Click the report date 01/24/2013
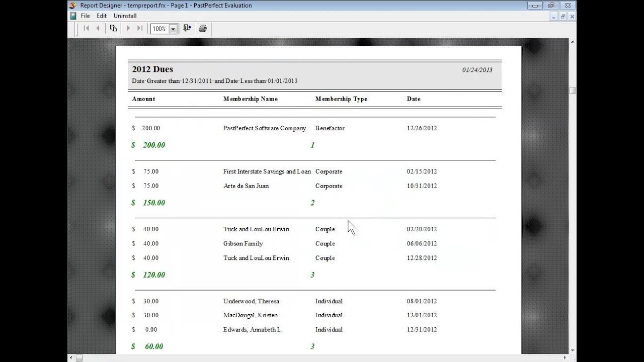 477,70
